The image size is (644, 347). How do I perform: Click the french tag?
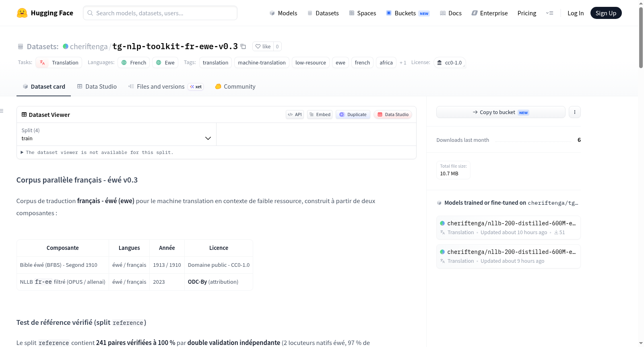click(362, 62)
